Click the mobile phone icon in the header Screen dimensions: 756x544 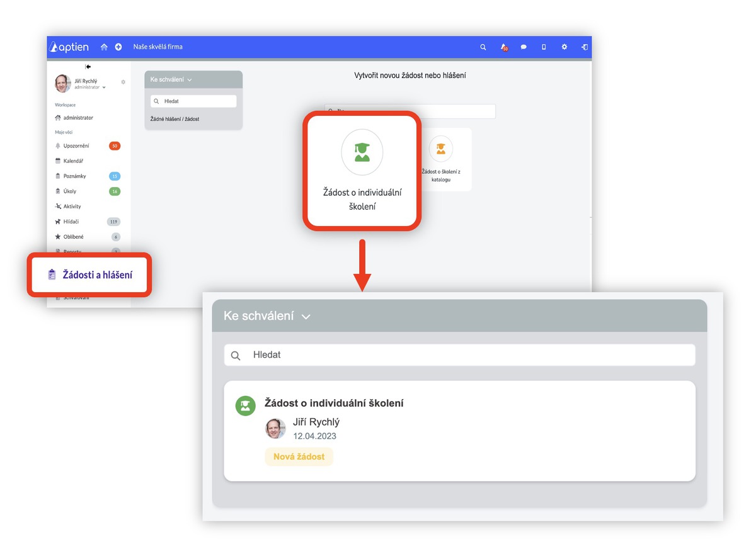544,47
